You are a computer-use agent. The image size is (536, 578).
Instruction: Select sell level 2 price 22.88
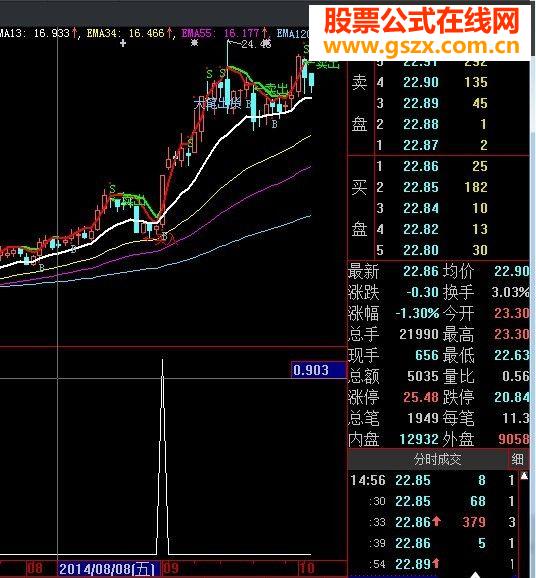tap(421, 124)
